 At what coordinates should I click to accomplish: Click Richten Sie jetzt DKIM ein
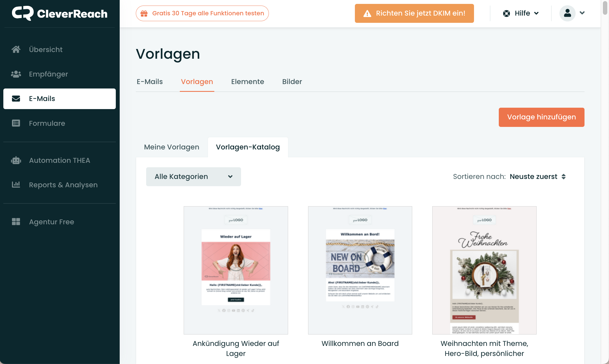click(x=414, y=13)
